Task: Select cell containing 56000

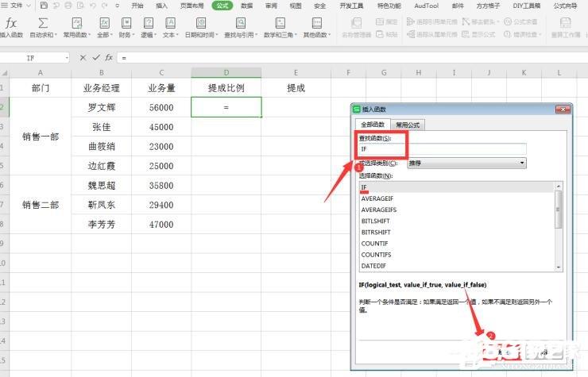Action: (161, 107)
